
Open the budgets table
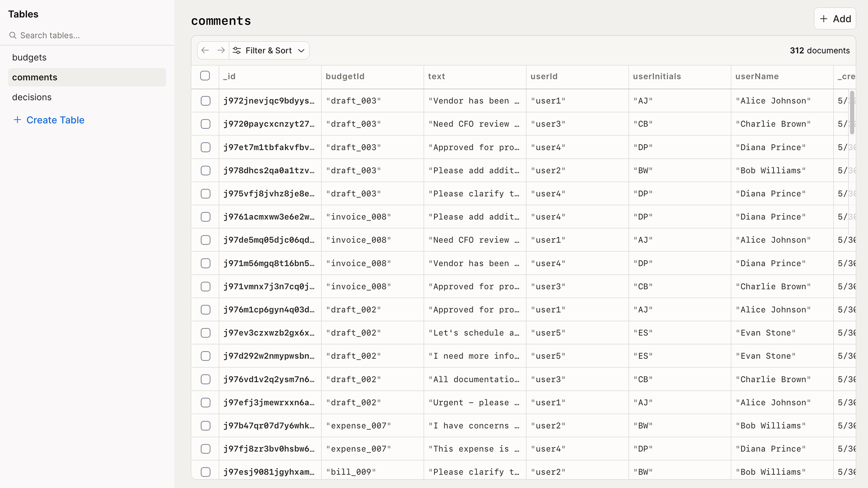click(29, 57)
